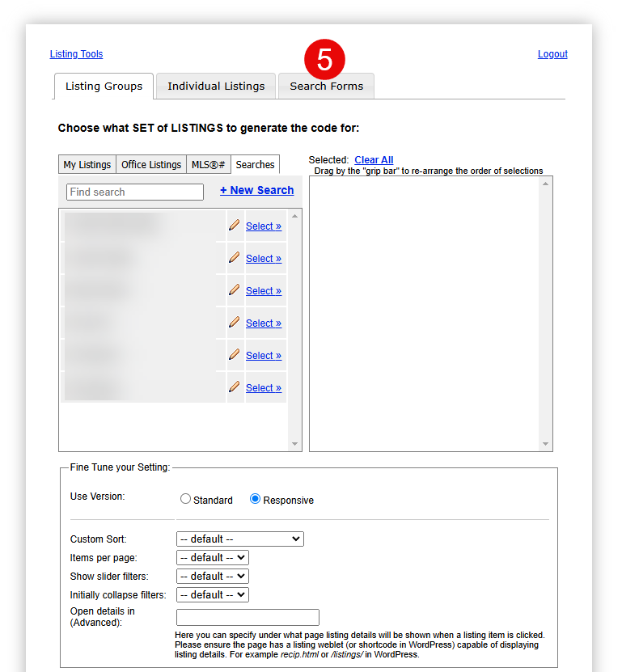622x672 pixels.
Task: Open the Items per page dropdown
Action: (x=213, y=557)
